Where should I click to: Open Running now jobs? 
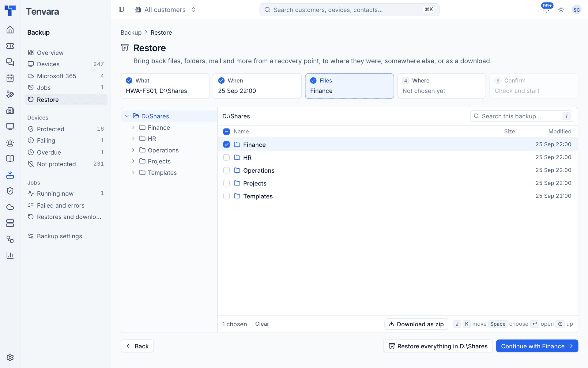tap(66, 194)
